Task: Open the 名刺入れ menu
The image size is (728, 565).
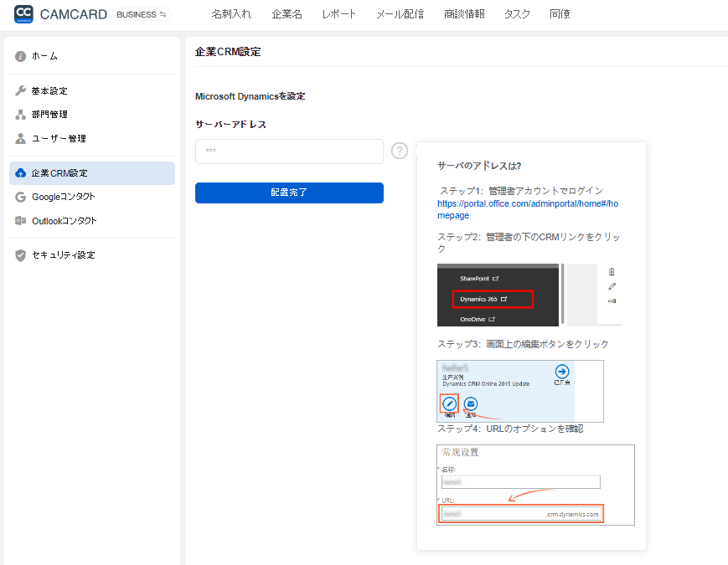Action: click(231, 14)
